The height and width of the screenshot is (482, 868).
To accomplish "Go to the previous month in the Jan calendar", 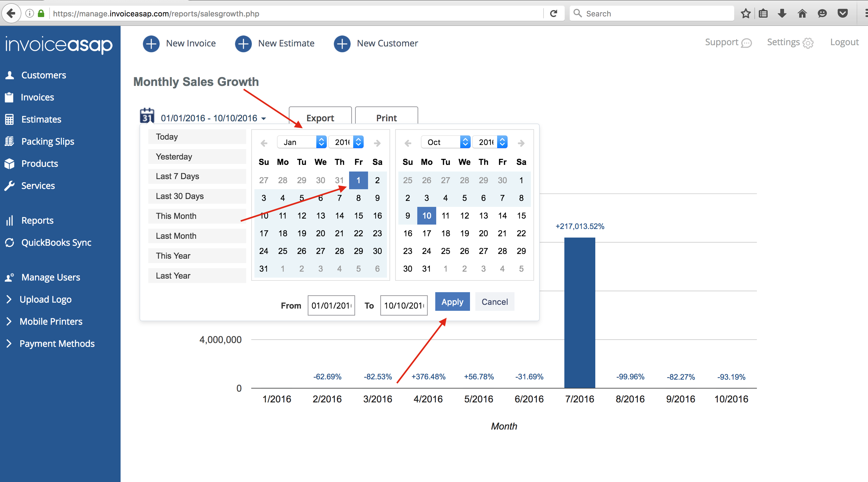I will point(264,143).
